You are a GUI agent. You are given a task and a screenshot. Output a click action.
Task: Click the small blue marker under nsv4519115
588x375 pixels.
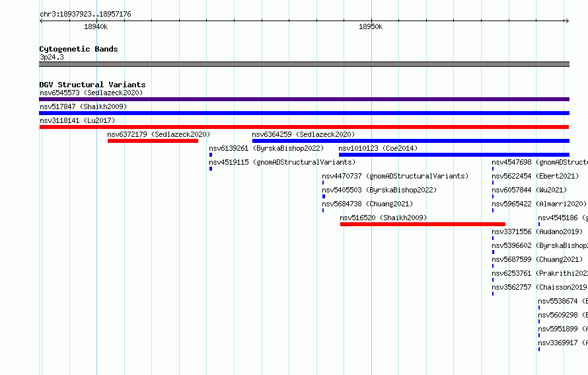211,169
